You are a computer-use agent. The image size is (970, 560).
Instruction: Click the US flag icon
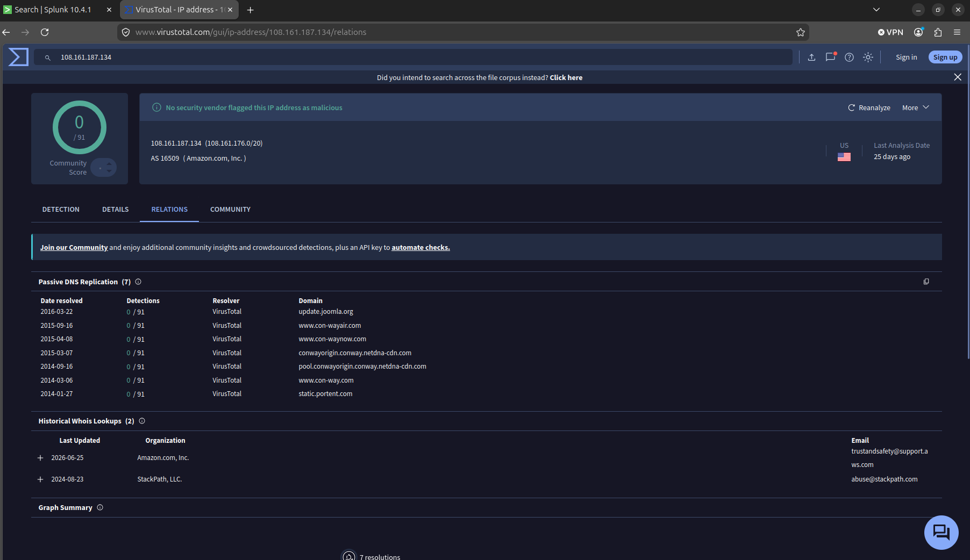tap(844, 157)
